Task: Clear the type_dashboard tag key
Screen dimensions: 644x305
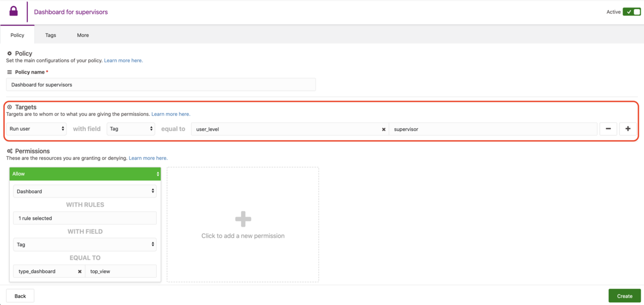Action: [80, 272]
